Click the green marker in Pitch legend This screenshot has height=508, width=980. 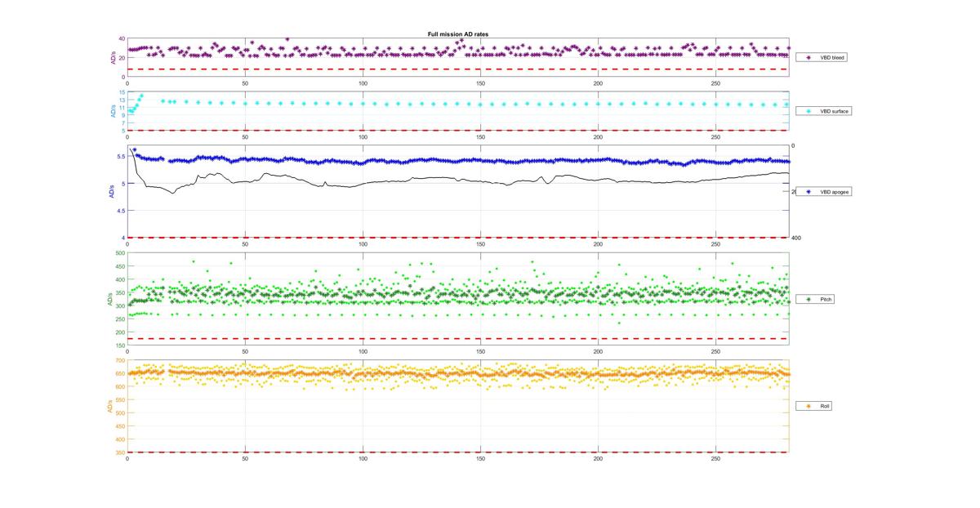pos(808,300)
